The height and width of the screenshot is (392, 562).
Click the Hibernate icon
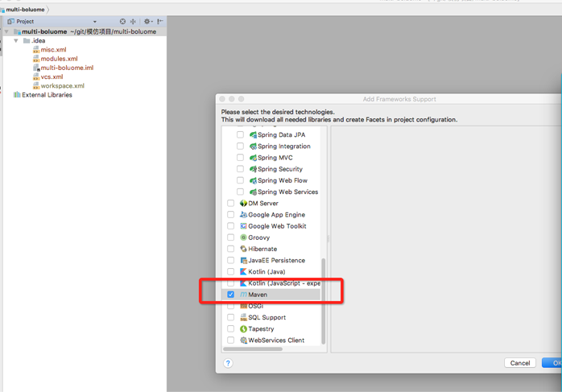pyautogui.click(x=243, y=249)
